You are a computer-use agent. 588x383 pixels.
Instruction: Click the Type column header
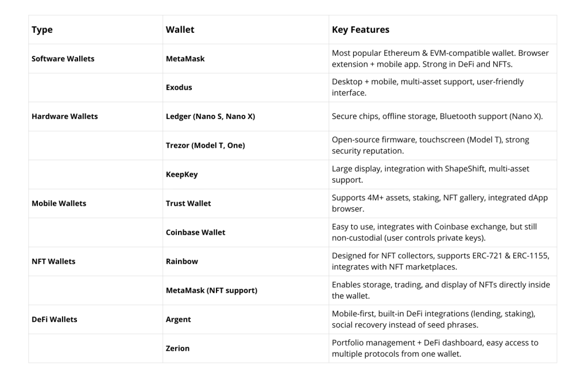coord(42,30)
